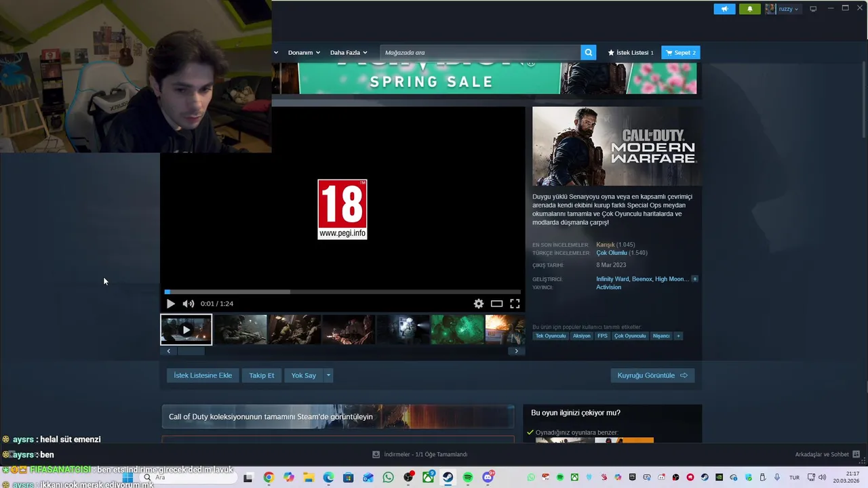Click the Yok Say button

(304, 375)
